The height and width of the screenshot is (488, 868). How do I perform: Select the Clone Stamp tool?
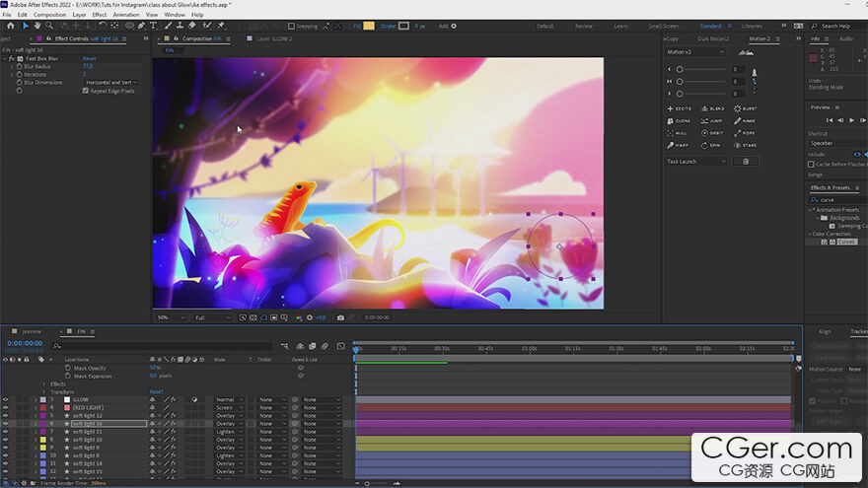tap(180, 26)
